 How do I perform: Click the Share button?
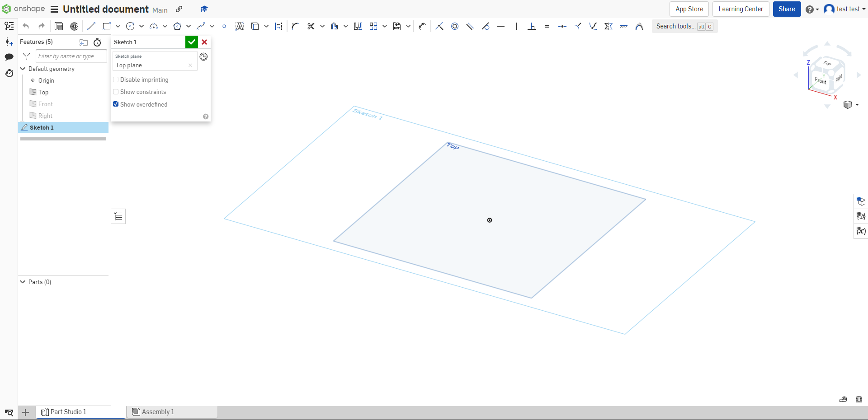click(x=787, y=9)
